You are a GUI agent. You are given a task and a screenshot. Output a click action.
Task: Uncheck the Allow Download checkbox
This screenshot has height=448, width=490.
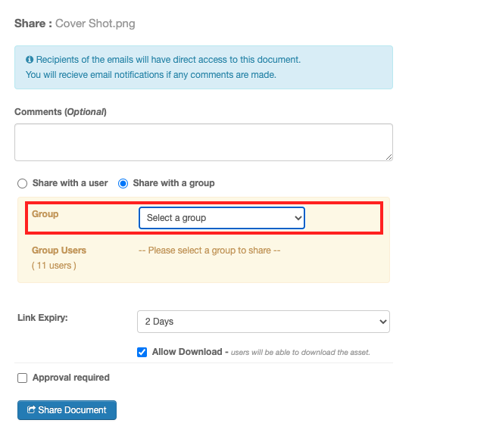142,352
